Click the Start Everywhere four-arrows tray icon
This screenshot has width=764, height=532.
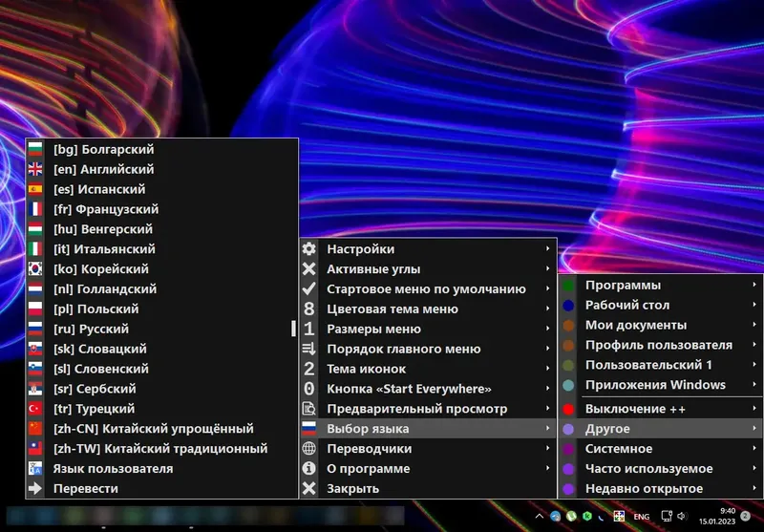619,517
